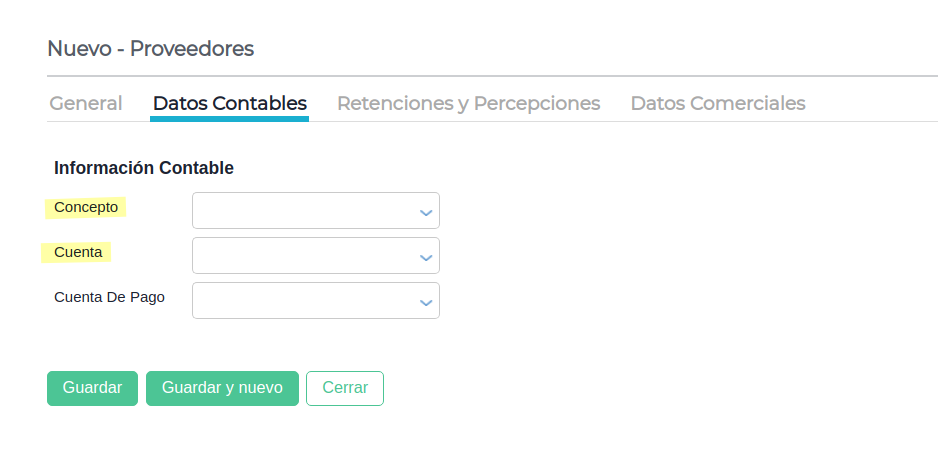Open the Retenciones y Percepciones tab
This screenshot has width=938, height=476.
click(x=468, y=103)
